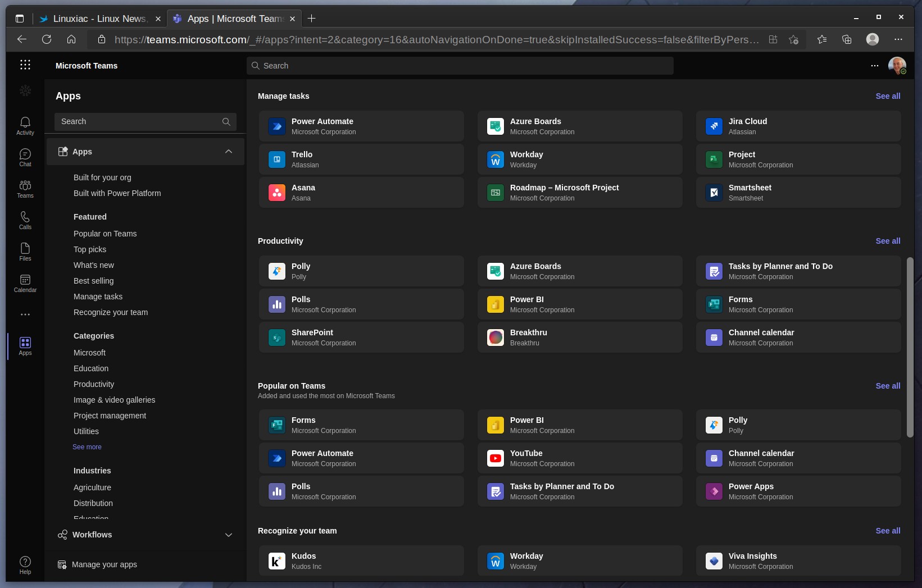Expand the Workflows section
Viewport: 922px width, 588px height.
coord(229,535)
